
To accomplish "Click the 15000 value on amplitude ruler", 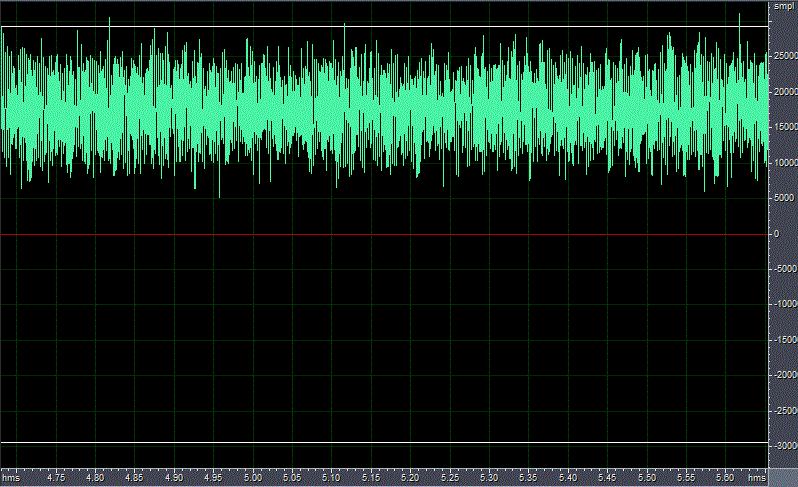I will click(783, 127).
